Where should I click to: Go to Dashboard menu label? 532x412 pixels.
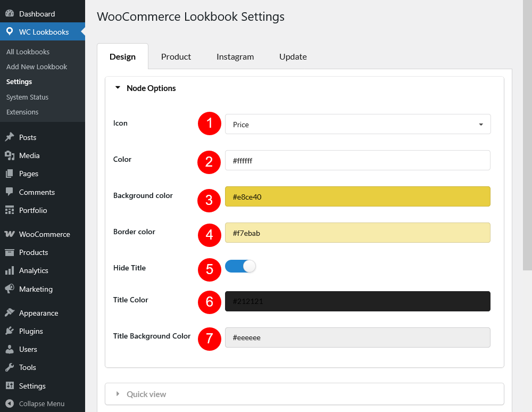tap(37, 14)
